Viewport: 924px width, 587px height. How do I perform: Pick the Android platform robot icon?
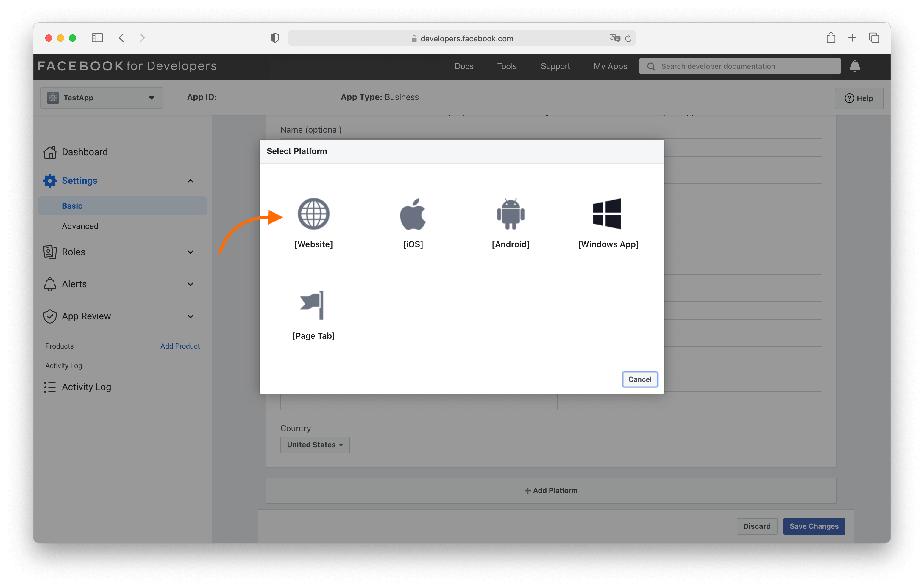tap(510, 214)
